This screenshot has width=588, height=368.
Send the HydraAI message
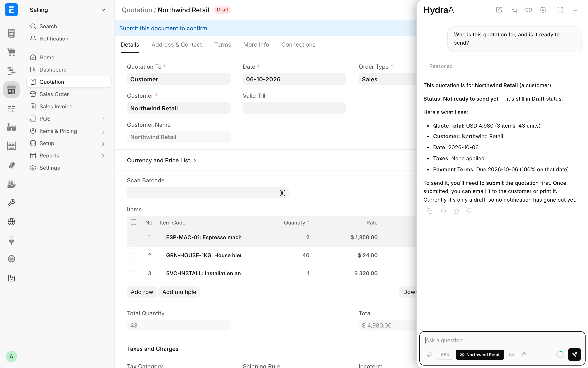coord(574,354)
